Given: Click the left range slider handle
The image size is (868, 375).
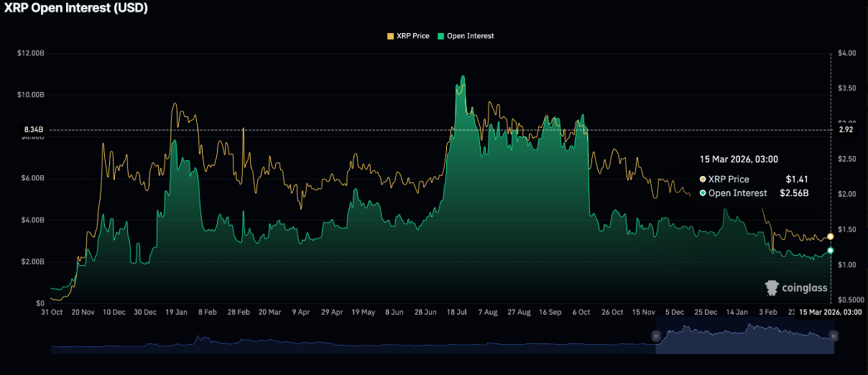Looking at the screenshot, I should tap(655, 336).
